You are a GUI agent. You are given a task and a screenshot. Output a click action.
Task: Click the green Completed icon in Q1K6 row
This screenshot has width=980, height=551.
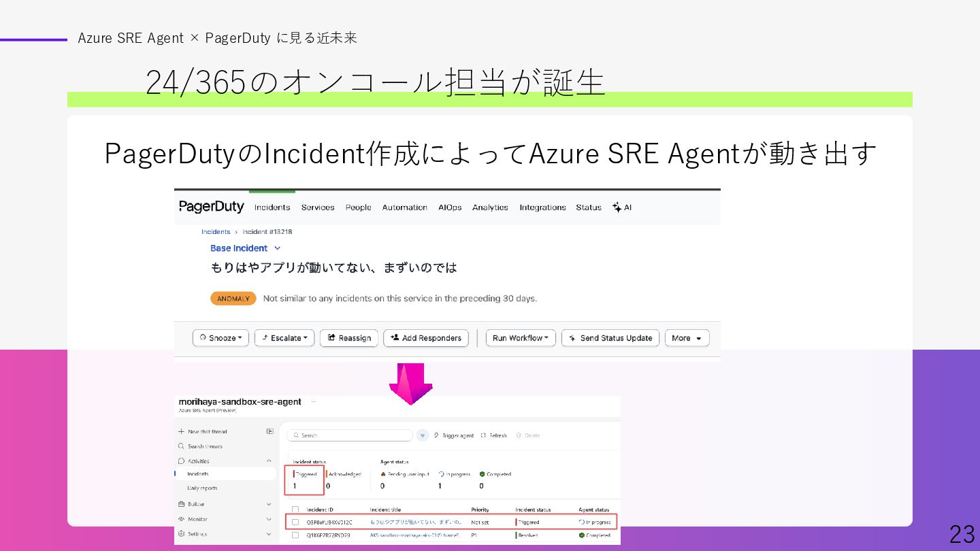[x=582, y=535]
